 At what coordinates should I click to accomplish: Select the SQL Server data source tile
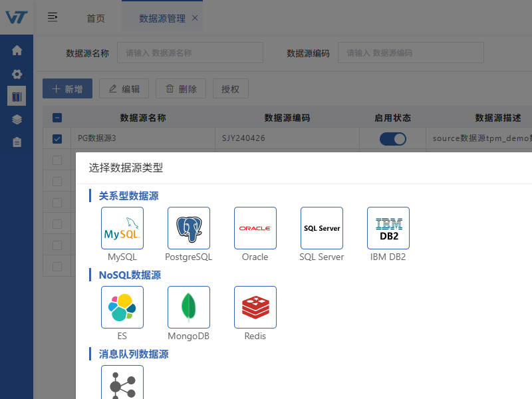pos(322,228)
